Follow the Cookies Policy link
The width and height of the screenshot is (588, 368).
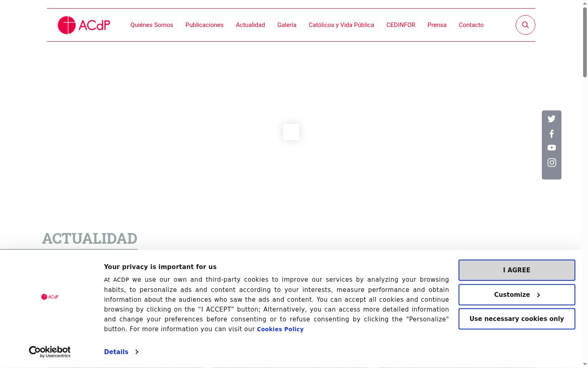click(x=280, y=329)
